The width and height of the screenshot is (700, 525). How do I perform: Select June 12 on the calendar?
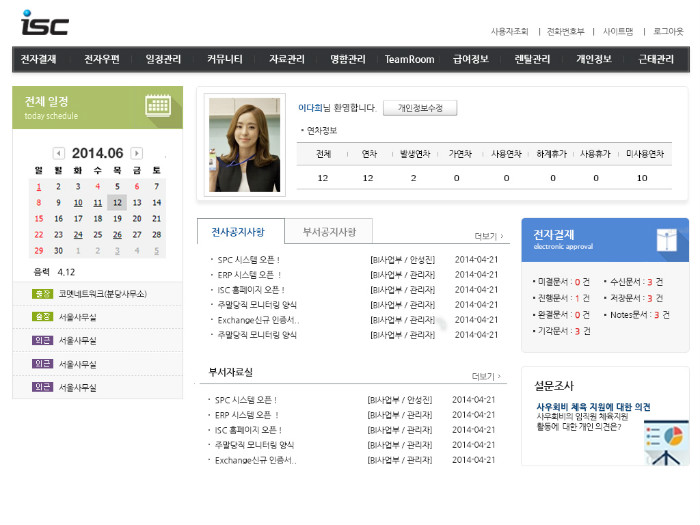(x=117, y=202)
